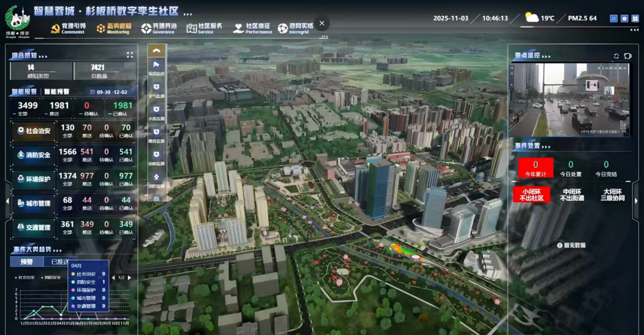Collapse the left panel using edge arrow
The width and height of the screenshot is (644, 335).
(7, 201)
